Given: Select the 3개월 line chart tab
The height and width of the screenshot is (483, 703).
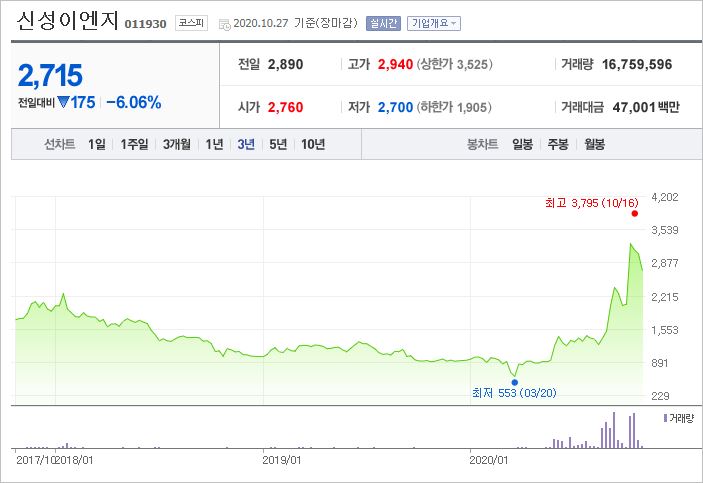Looking at the screenshot, I should [x=177, y=144].
